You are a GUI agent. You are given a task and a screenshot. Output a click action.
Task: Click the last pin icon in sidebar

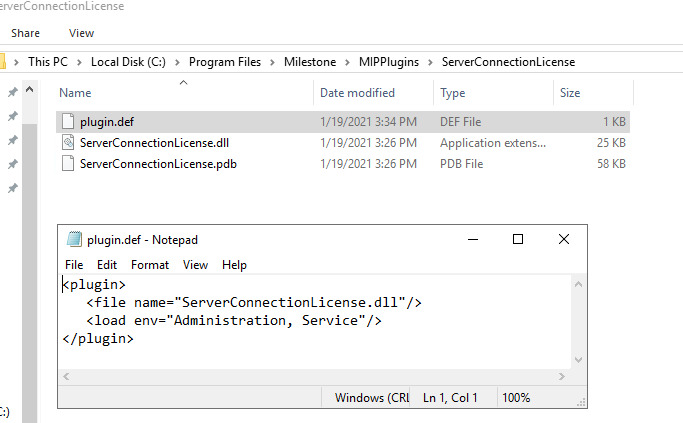point(13,188)
